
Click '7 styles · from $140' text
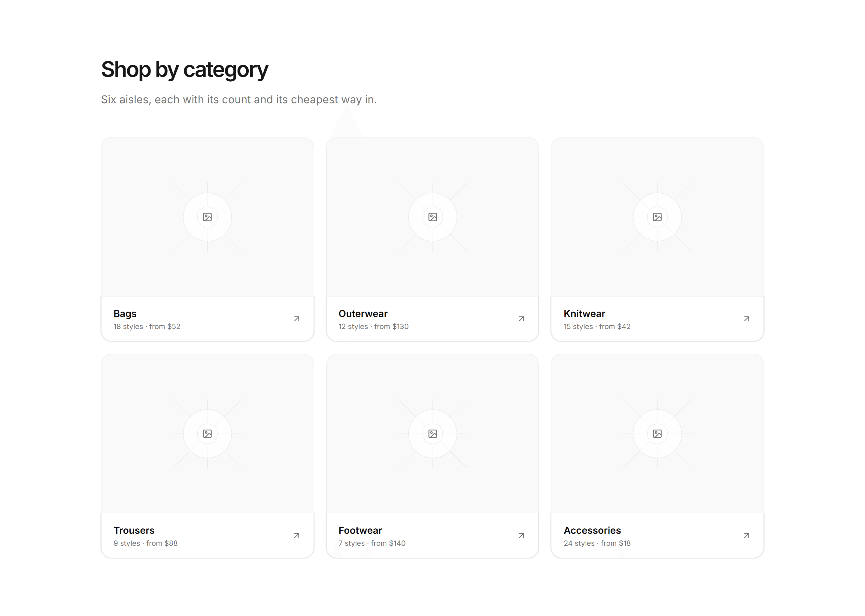[372, 543]
